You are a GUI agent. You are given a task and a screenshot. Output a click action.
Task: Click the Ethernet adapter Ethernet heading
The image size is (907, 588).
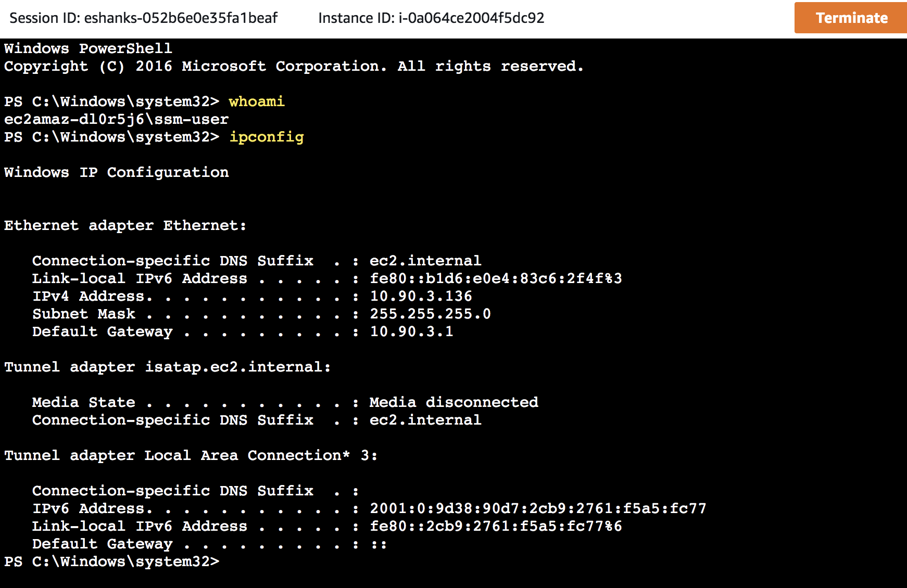(125, 225)
